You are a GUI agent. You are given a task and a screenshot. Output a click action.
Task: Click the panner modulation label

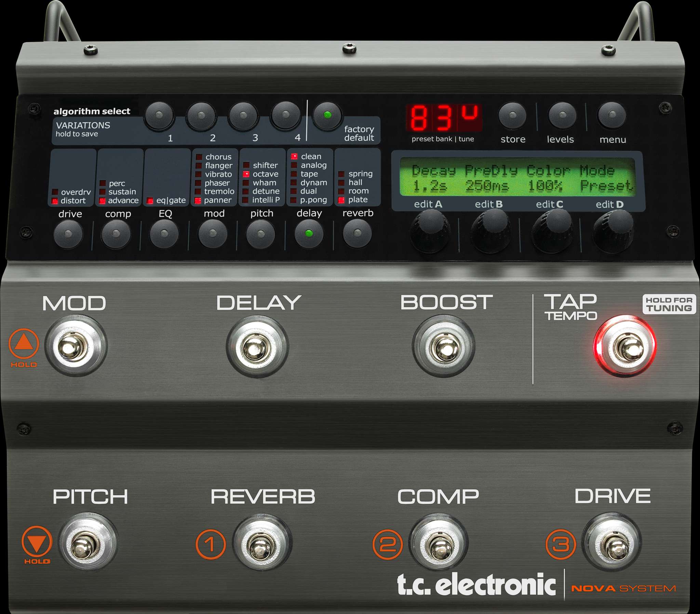tap(217, 200)
